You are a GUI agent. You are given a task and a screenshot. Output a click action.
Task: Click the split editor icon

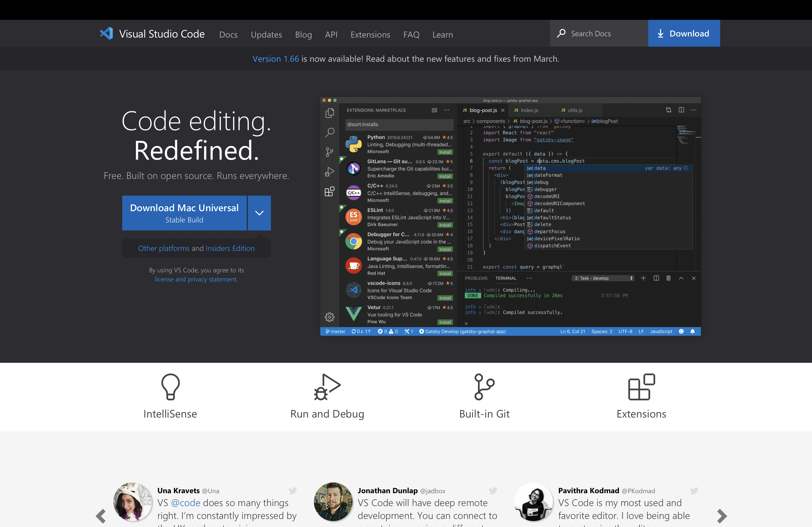point(681,110)
